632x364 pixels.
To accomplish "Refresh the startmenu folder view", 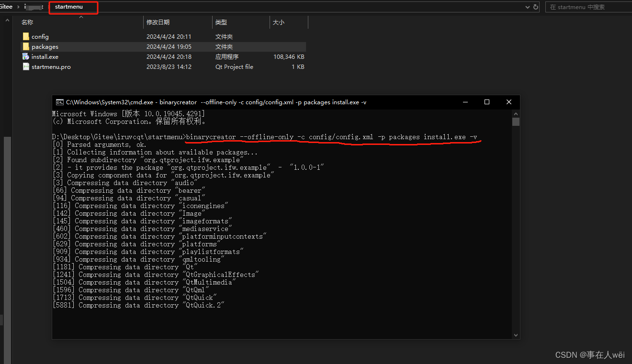I will click(x=537, y=7).
